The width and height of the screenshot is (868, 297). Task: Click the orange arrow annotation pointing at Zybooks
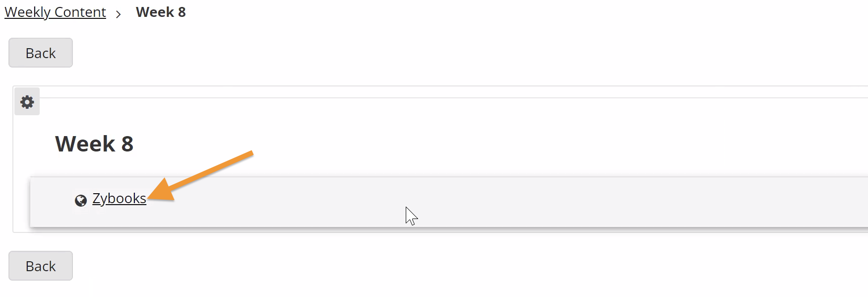[200, 176]
